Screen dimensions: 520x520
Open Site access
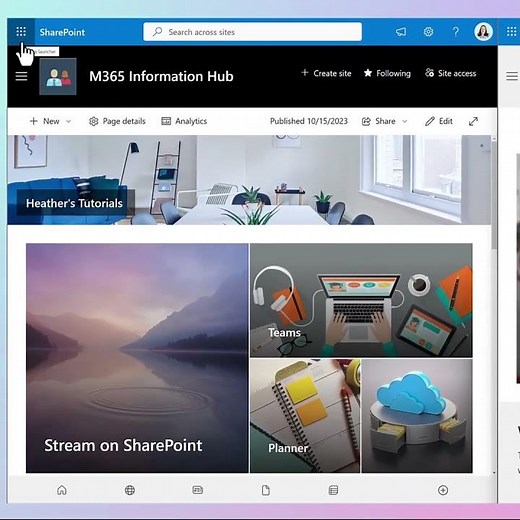pos(451,73)
